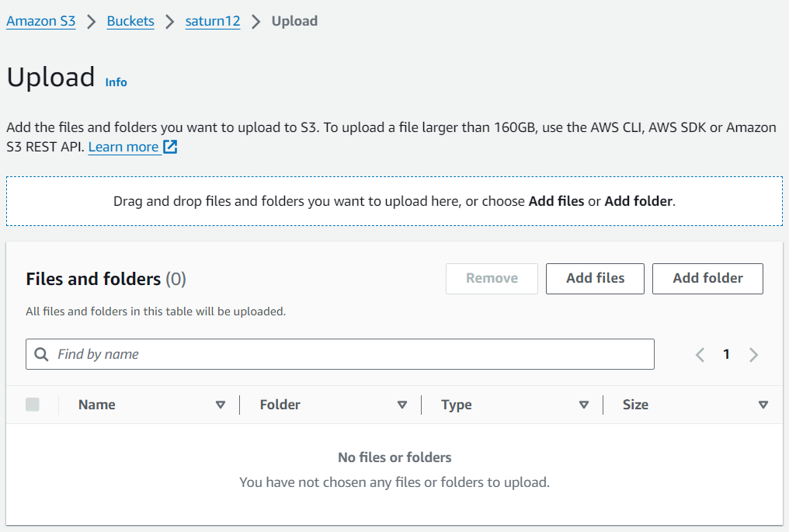This screenshot has width=789, height=532.
Task: Open the Folder column filter dropdown
Action: [x=403, y=404]
